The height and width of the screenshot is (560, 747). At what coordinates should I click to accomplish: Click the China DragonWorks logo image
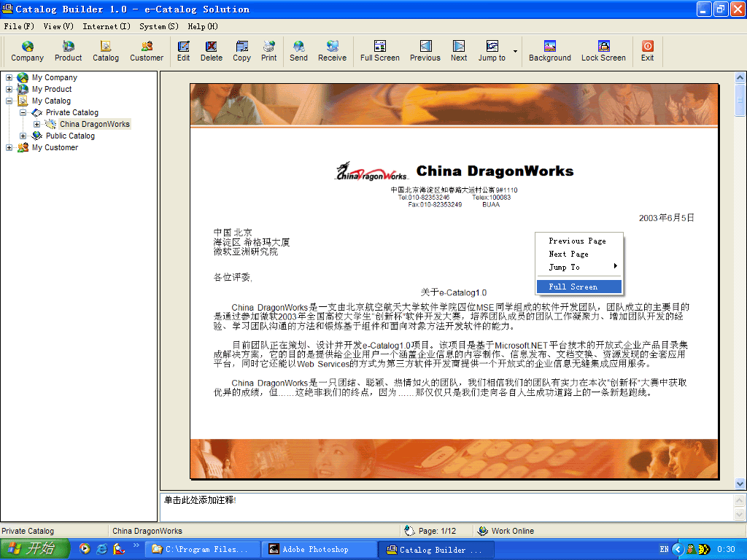point(371,171)
